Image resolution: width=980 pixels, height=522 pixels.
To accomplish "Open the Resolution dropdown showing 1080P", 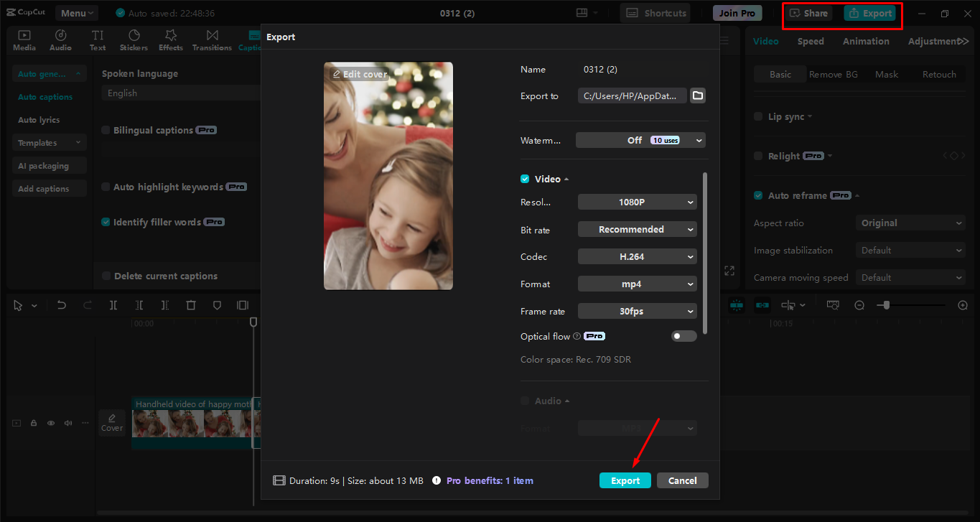I will tap(637, 202).
